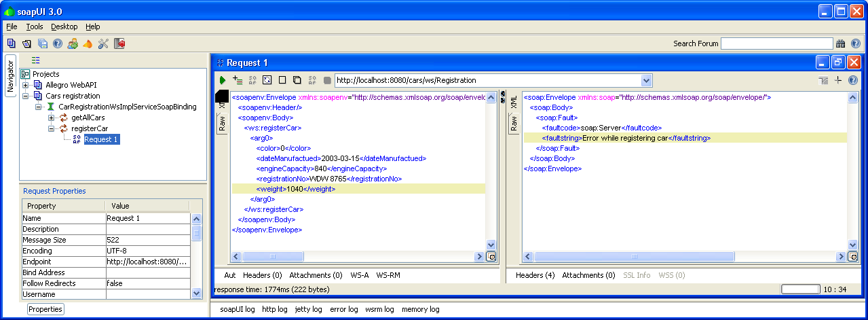The image size is (868, 320).
Task: Open the Aut tab under request
Action: tap(230, 275)
